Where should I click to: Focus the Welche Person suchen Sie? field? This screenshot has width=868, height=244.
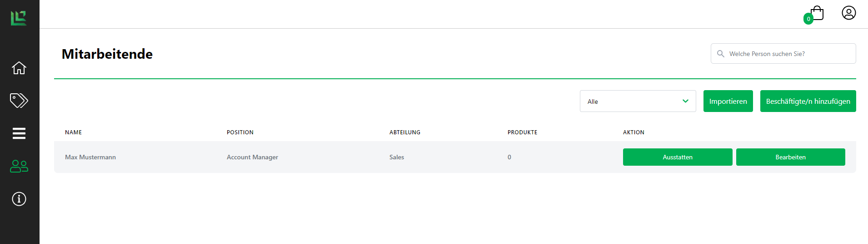[788, 54]
